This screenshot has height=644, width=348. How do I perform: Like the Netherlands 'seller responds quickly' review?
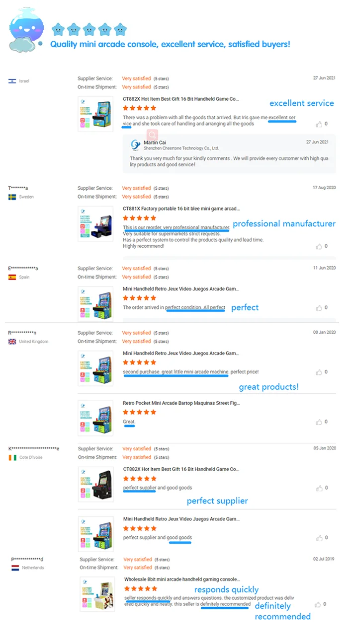pos(318,604)
